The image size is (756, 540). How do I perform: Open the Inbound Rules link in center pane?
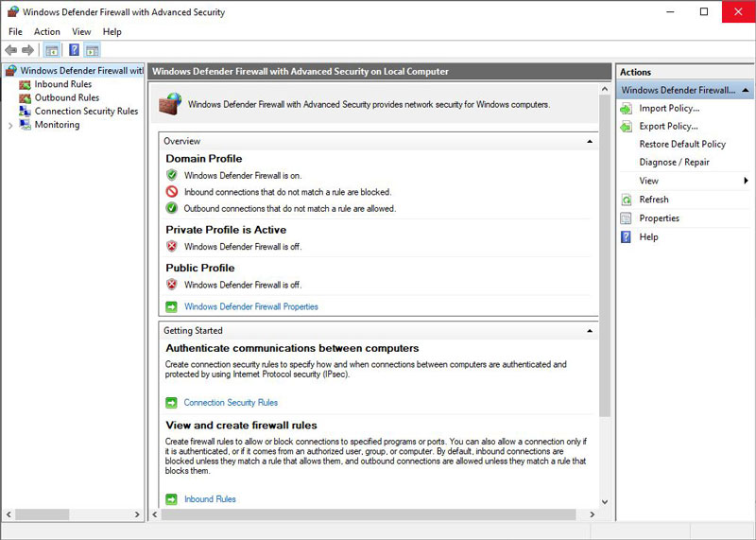click(210, 499)
